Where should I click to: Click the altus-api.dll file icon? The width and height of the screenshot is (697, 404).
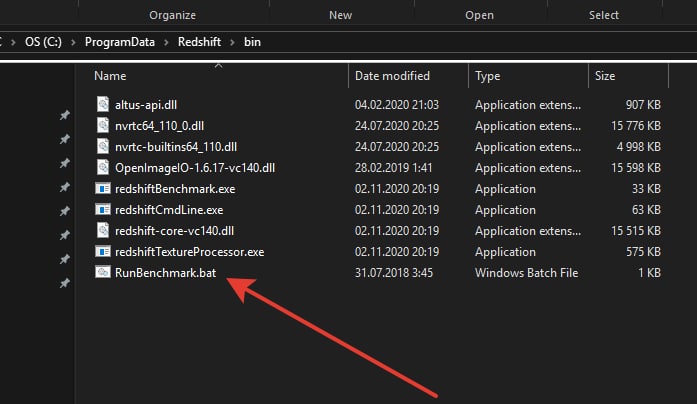coord(103,104)
